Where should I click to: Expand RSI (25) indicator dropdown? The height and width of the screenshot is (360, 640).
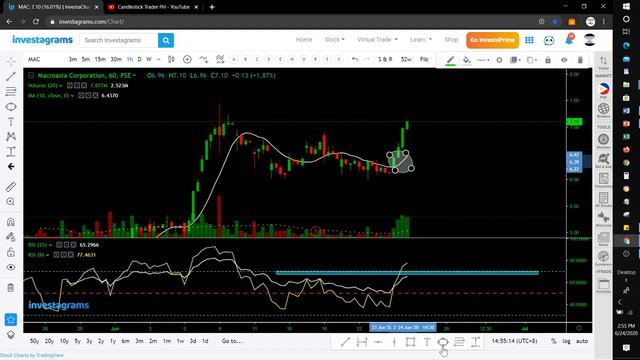(50, 245)
